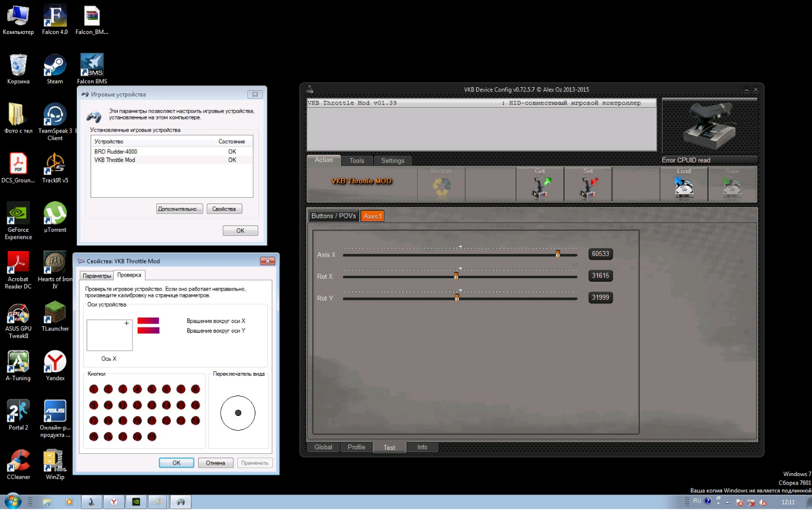Click the Get icon in VKB Device Config
This screenshot has height=510, width=812.
click(540, 184)
